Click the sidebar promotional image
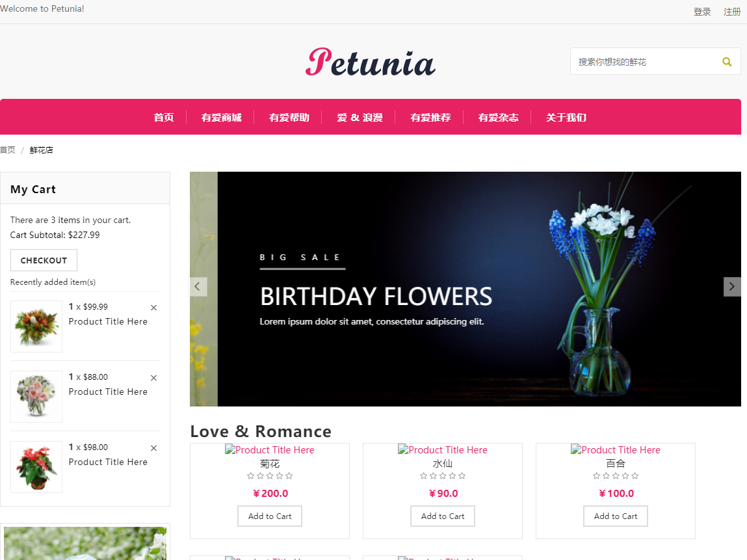The height and width of the screenshot is (560, 747). pos(85,543)
